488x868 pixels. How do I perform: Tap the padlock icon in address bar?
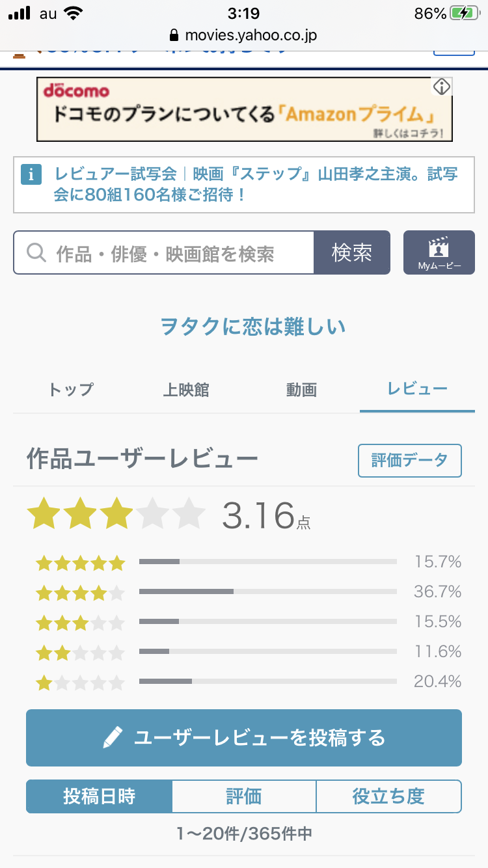click(x=173, y=35)
